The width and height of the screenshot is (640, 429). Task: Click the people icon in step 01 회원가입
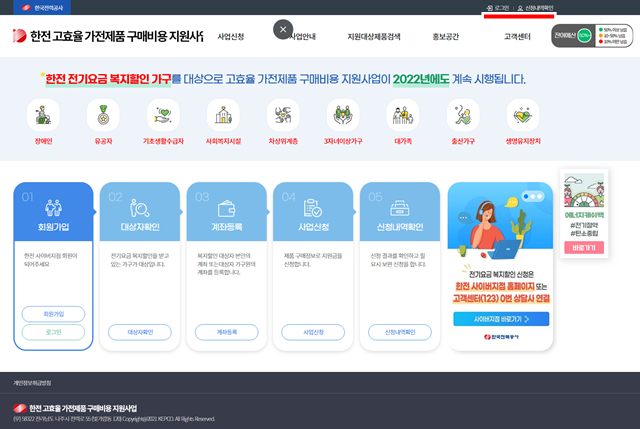pos(53,208)
